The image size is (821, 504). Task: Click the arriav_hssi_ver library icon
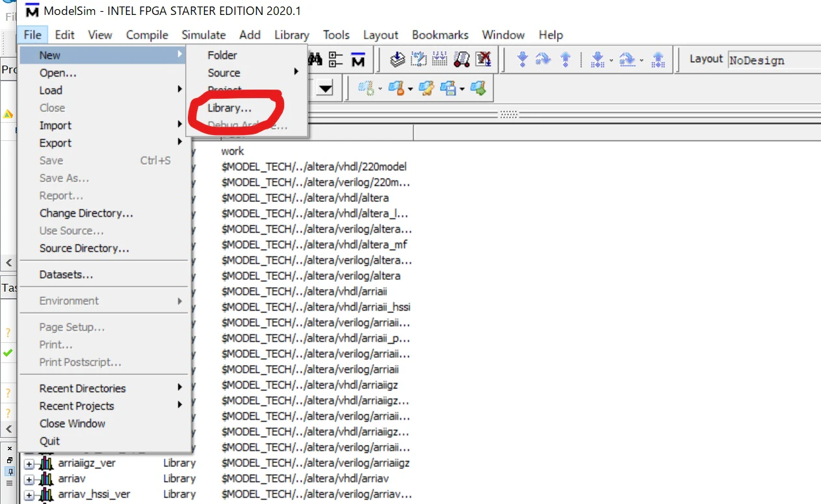pos(46,494)
